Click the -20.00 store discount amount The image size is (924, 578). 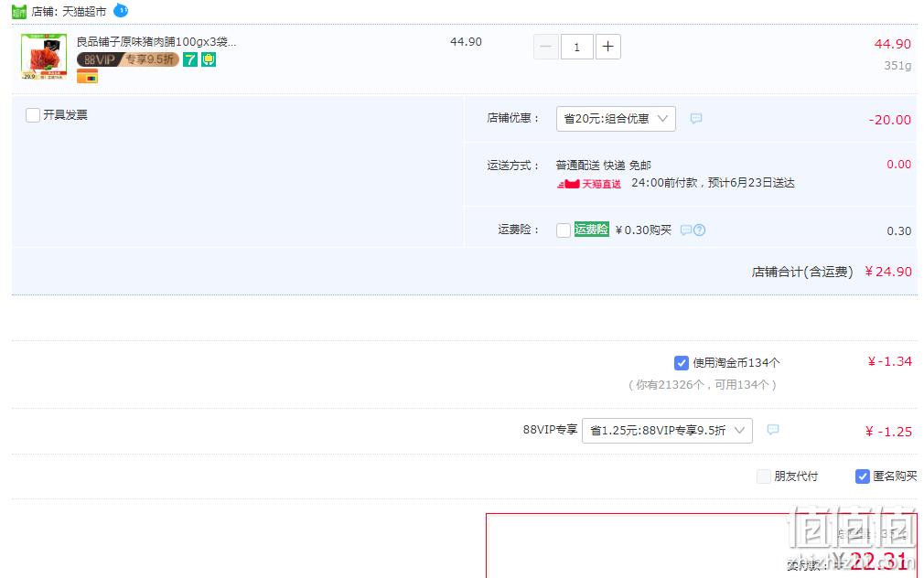pyautogui.click(x=890, y=120)
